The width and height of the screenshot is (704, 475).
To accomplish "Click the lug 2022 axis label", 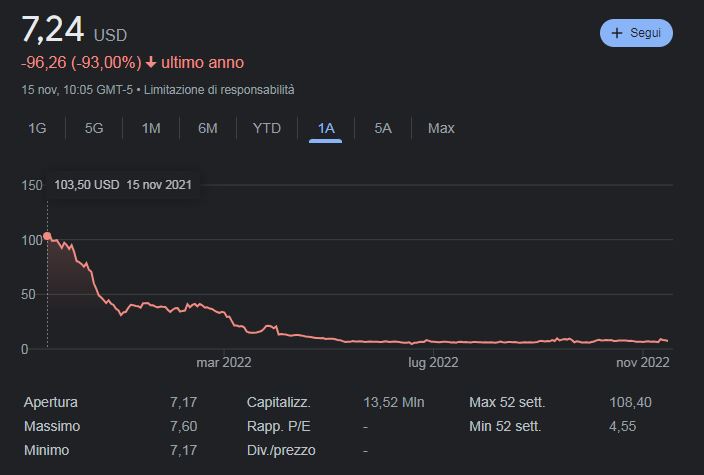I will coord(433,362).
